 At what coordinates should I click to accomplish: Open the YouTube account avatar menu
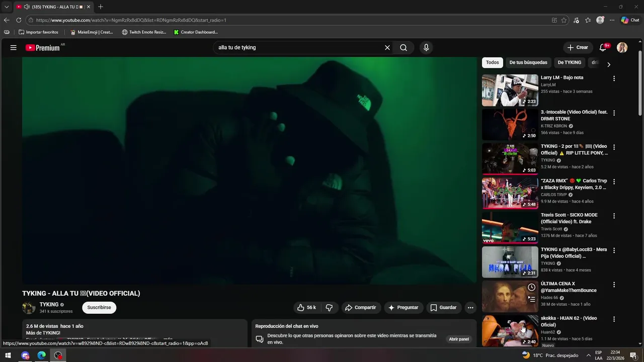pyautogui.click(x=622, y=47)
